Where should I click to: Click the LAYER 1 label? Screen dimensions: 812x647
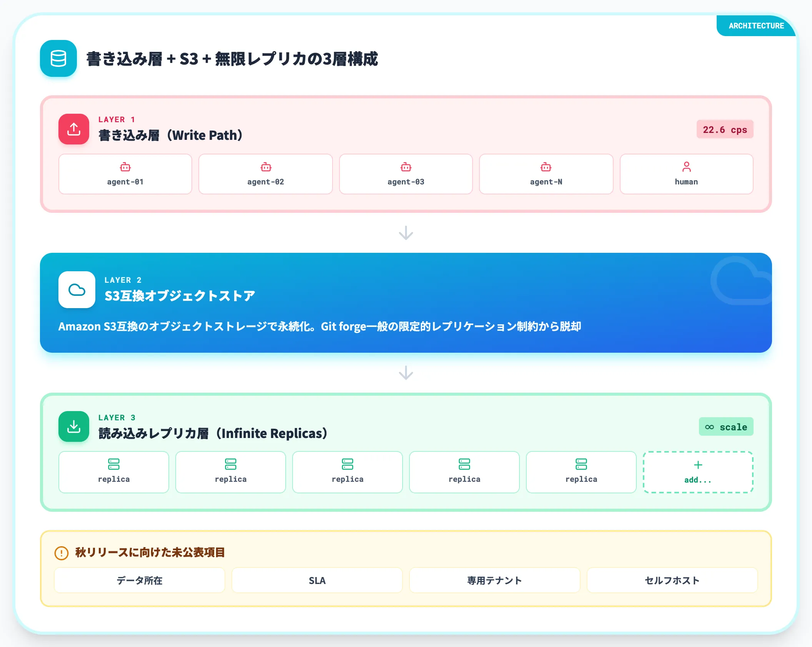(x=117, y=119)
